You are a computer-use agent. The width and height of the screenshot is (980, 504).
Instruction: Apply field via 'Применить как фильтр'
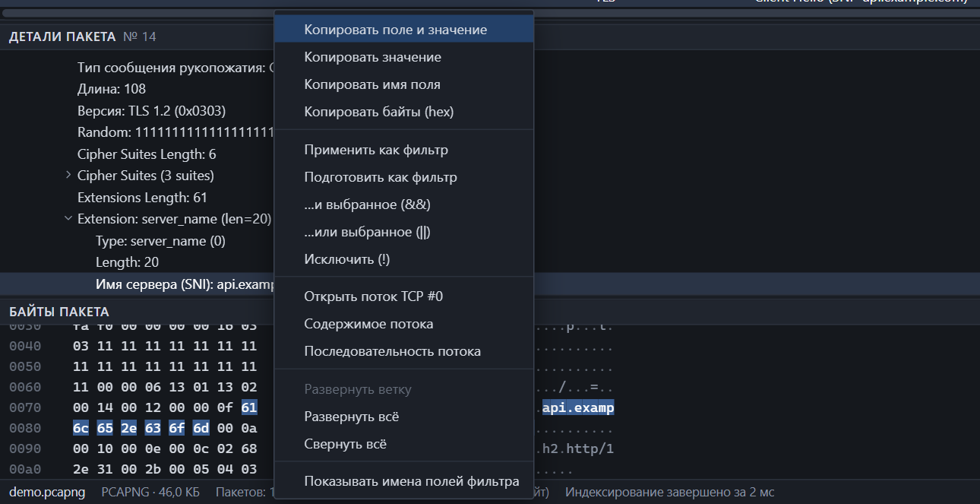[x=403, y=150]
